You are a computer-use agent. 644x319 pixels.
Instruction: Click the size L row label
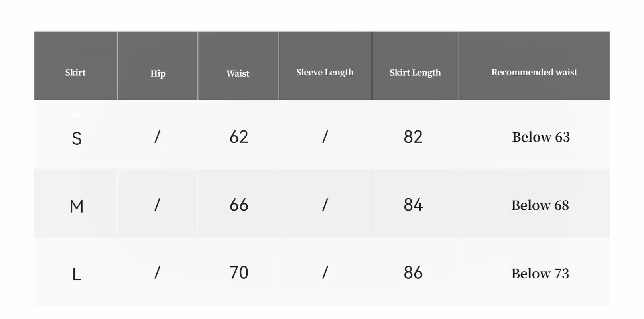tap(77, 274)
